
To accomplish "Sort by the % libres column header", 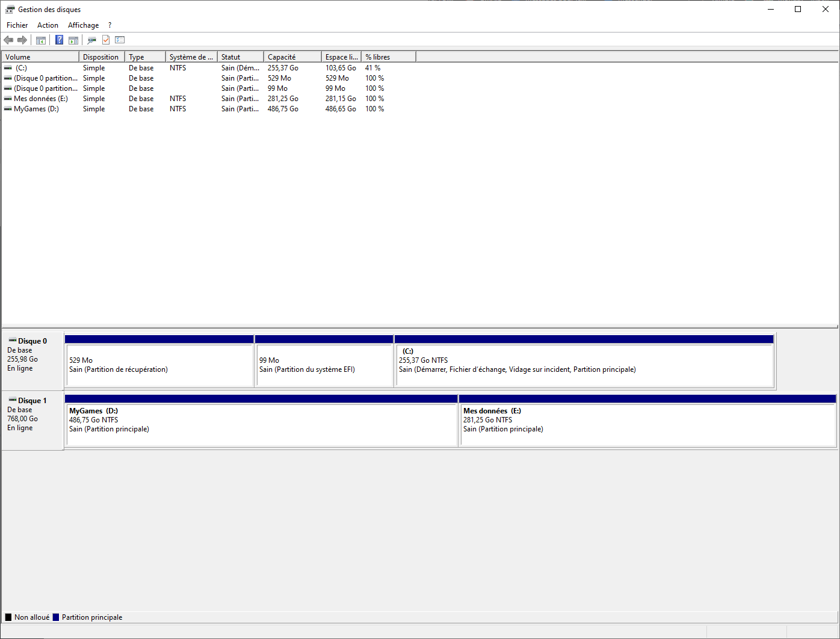I will coord(389,57).
